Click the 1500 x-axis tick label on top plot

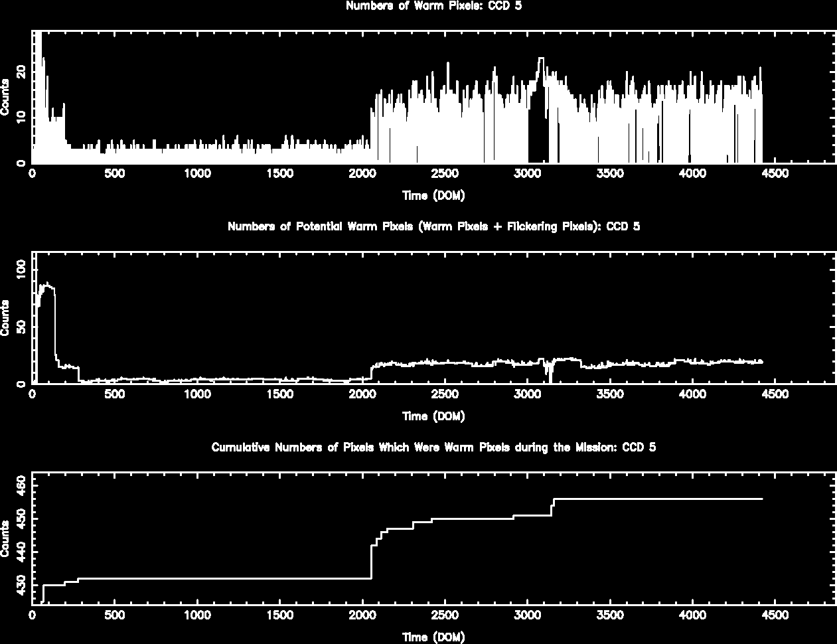click(x=280, y=174)
